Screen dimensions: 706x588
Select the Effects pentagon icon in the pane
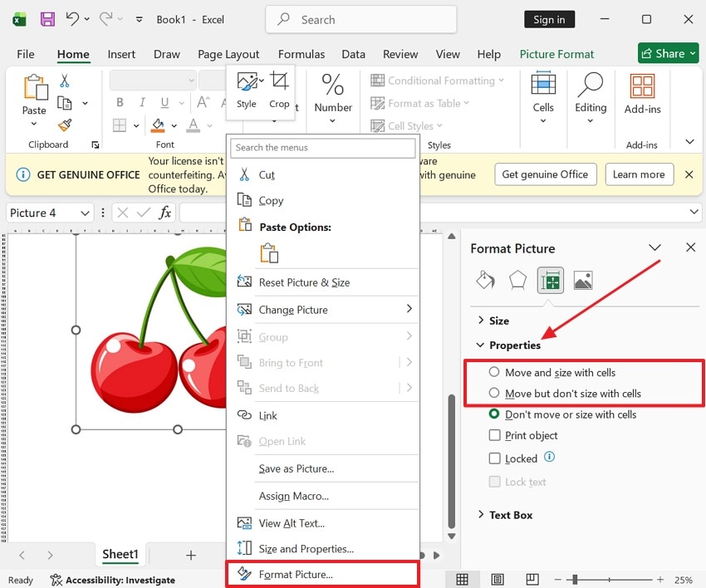(517, 280)
